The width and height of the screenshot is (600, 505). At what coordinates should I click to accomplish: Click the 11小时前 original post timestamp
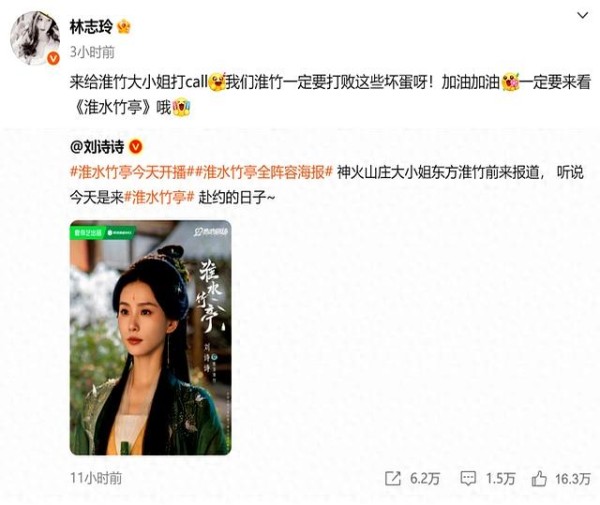pos(96,478)
